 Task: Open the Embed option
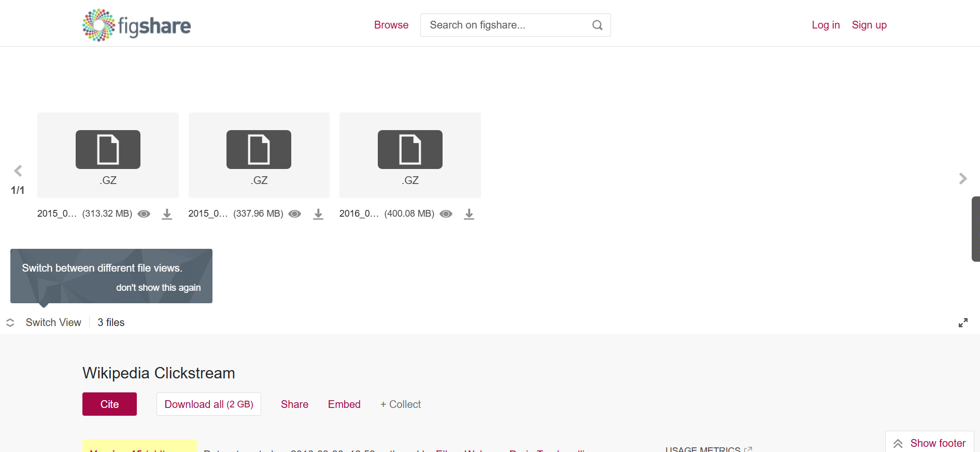tap(344, 404)
